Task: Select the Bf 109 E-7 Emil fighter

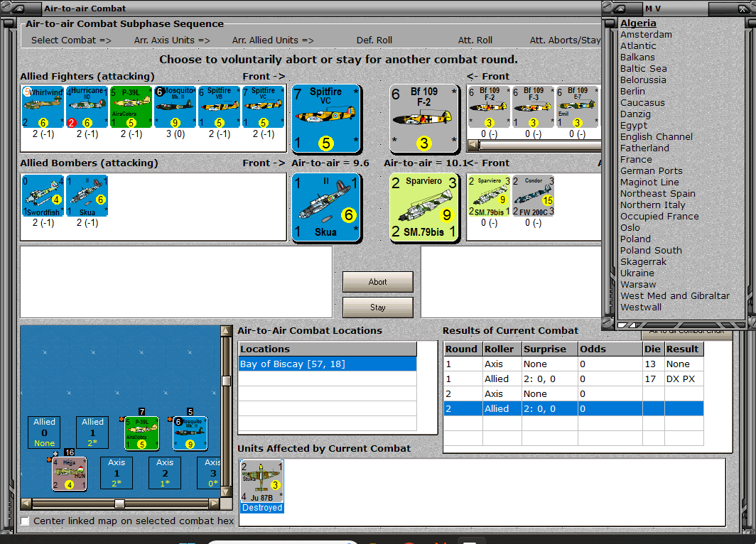Action: coord(577,107)
